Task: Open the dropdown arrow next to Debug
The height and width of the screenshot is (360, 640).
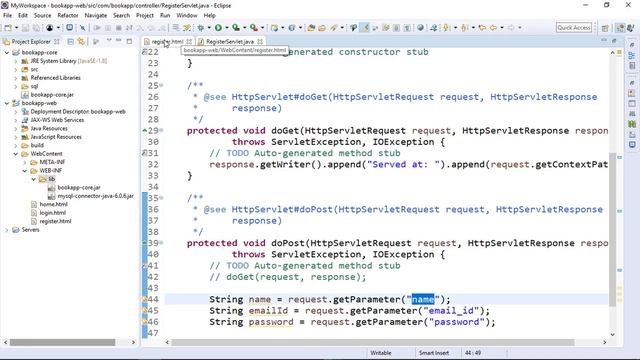Action: (x=209, y=28)
